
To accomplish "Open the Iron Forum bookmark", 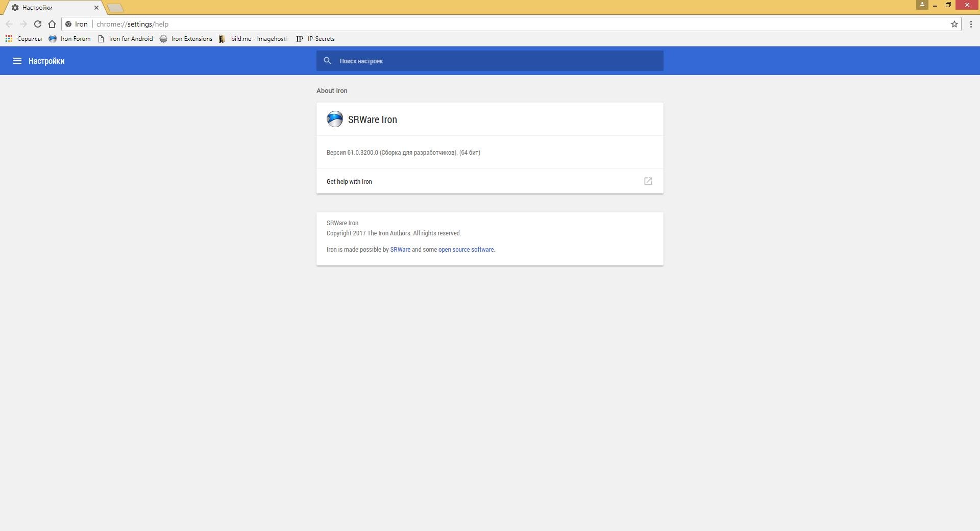I will point(69,39).
